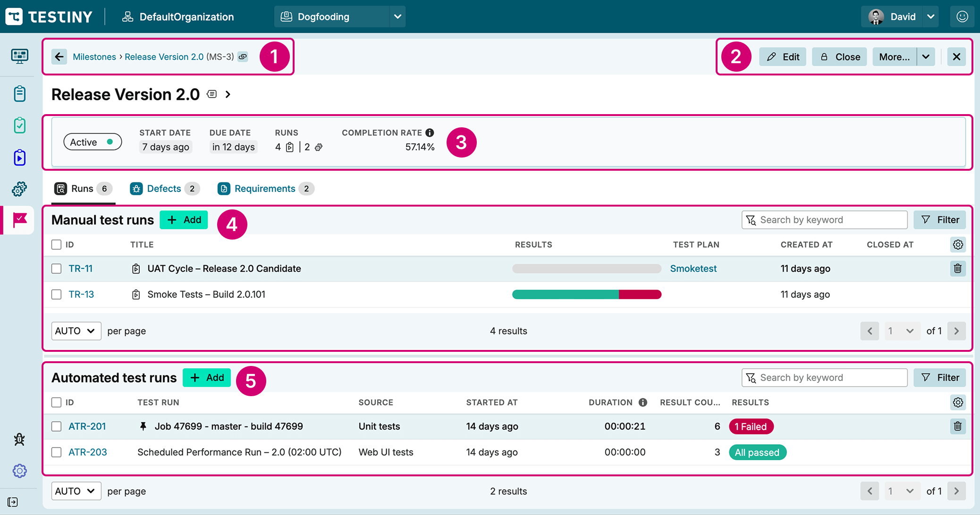Add a new automated test run
Image resolution: width=980 pixels, height=515 pixels.
[207, 378]
